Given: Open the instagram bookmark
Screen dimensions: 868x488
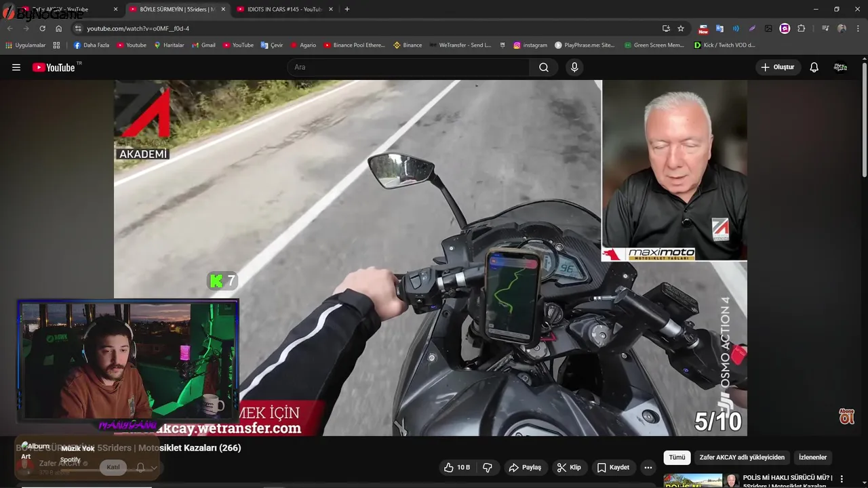Looking at the screenshot, I should [x=530, y=45].
